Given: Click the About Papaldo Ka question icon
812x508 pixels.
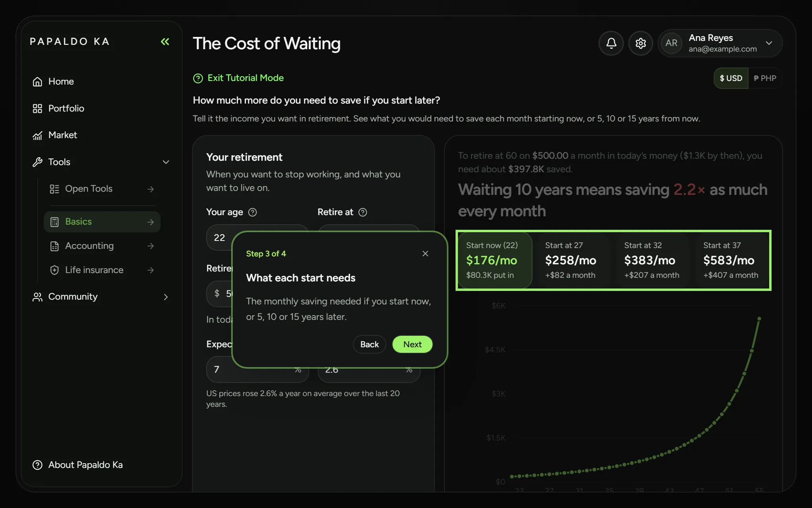Looking at the screenshot, I should click(37, 465).
